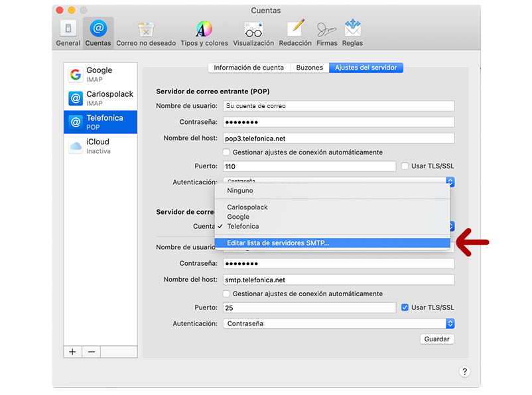Image resolution: width=532 pixels, height=395 pixels.
Task: Click incoming Nombre de usuario field
Action: pyautogui.click(x=338, y=106)
